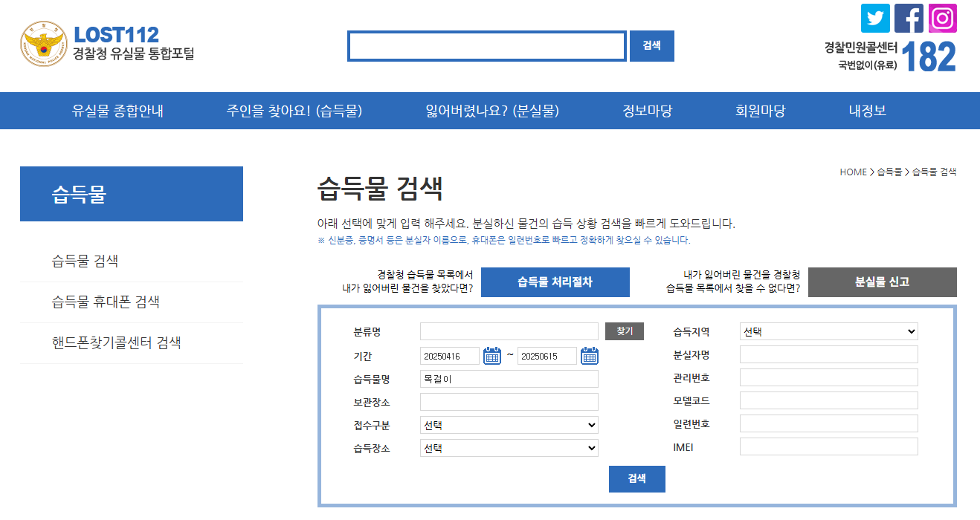Click the middle 습득물 breadcrumb item
This screenshot has width=980, height=520.
click(889, 172)
